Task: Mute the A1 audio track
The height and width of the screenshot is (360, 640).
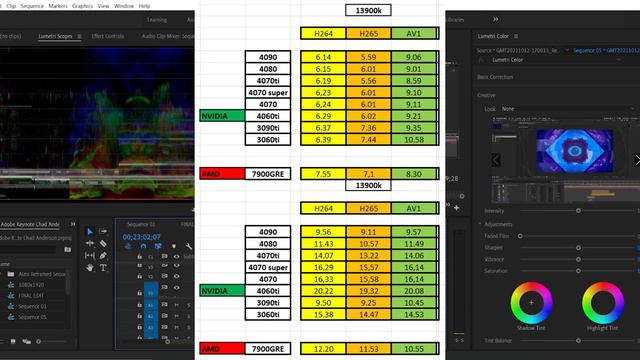Action: pos(177,305)
